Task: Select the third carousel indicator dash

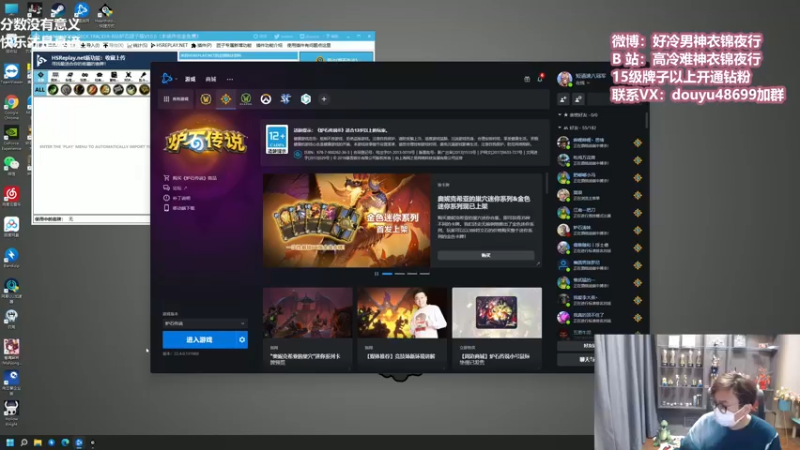Action: coord(412,274)
